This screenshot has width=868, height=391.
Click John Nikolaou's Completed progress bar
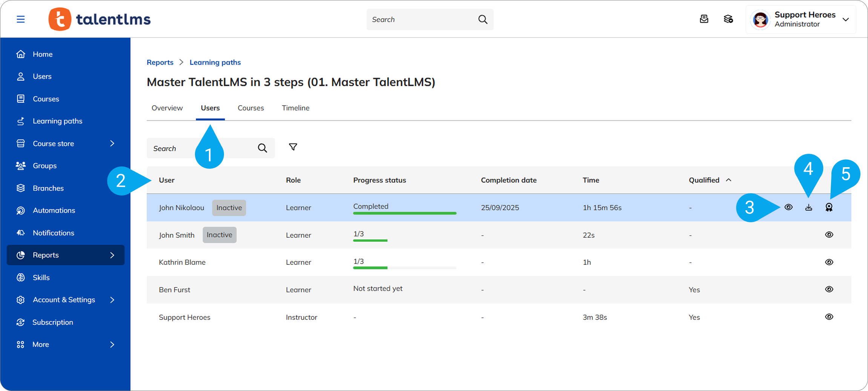point(404,213)
